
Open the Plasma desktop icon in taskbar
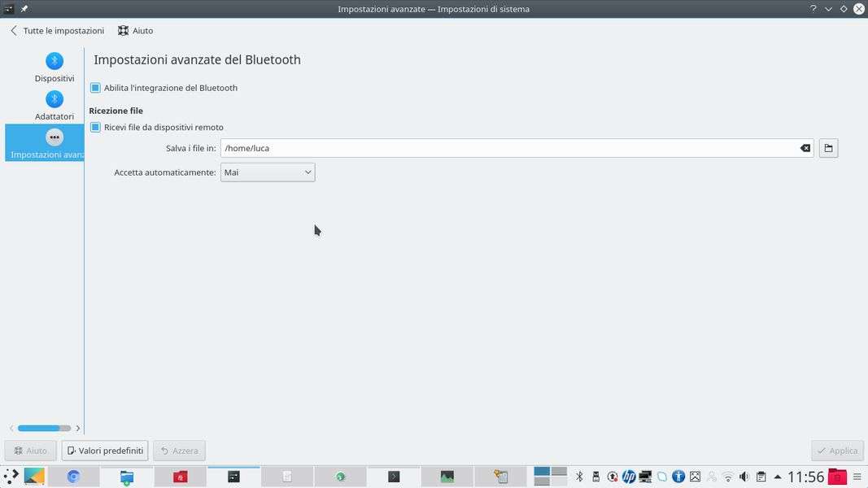(34, 477)
